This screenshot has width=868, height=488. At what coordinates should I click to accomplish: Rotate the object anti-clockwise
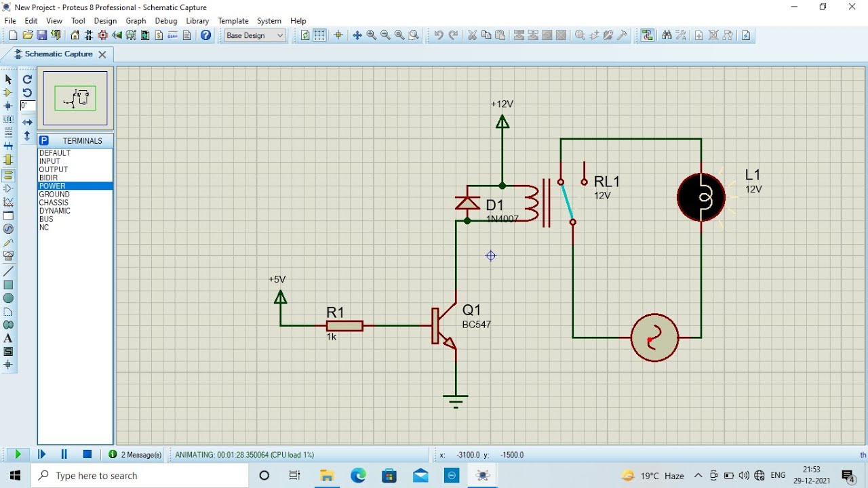click(x=27, y=93)
